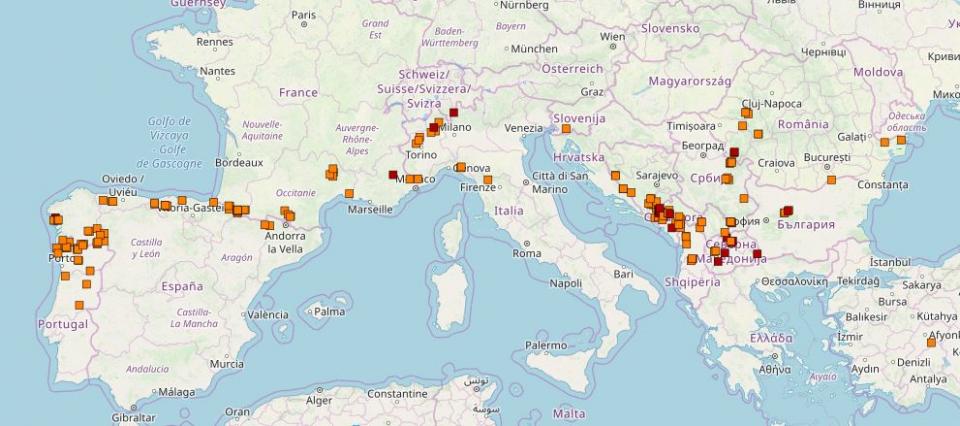Click the dark red marker north of Milano
The height and width of the screenshot is (426, 960).
click(453, 113)
